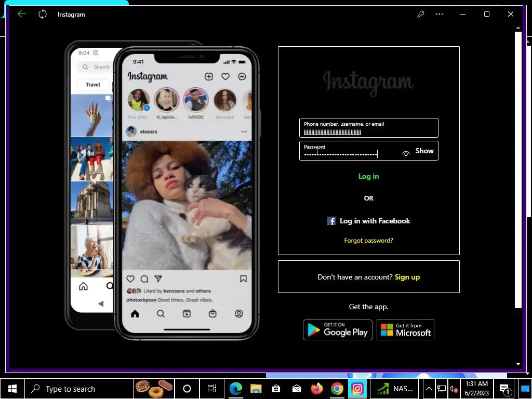Open the Get it on Google Play badge
The height and width of the screenshot is (399, 532).
[338, 330]
